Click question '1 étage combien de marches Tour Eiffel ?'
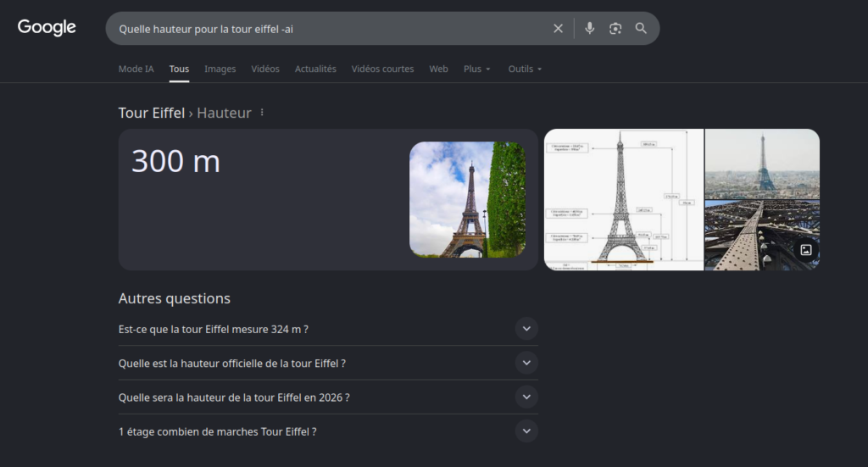This screenshot has width=868, height=467. point(218,431)
